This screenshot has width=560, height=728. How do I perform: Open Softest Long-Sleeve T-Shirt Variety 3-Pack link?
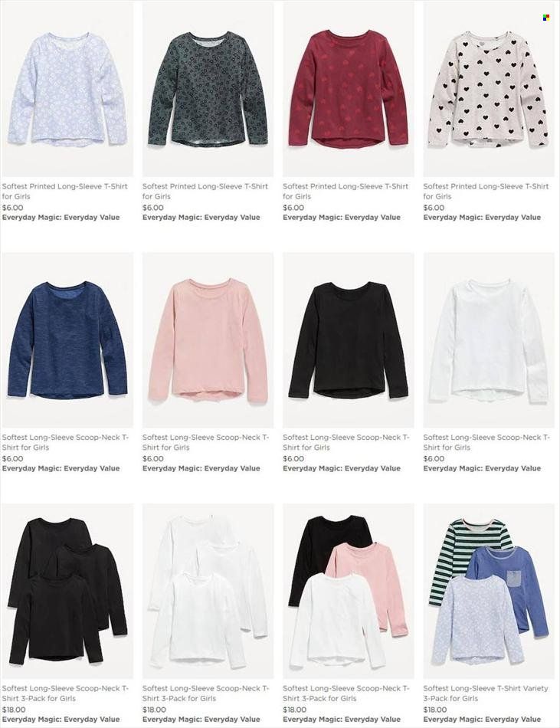click(485, 694)
